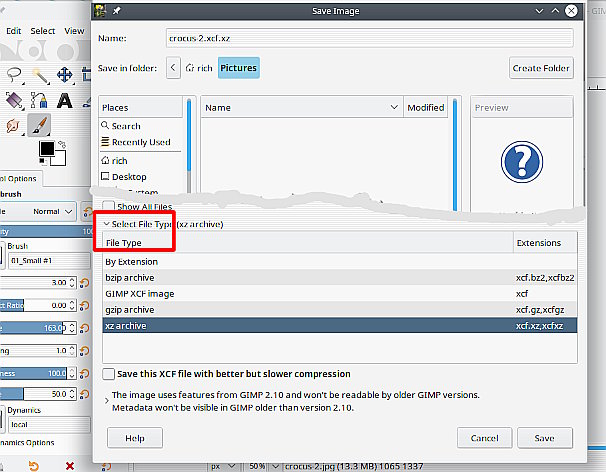The image size is (606, 472).
Task: Increase the brush size 3.00 stepper
Action: (x=72, y=280)
